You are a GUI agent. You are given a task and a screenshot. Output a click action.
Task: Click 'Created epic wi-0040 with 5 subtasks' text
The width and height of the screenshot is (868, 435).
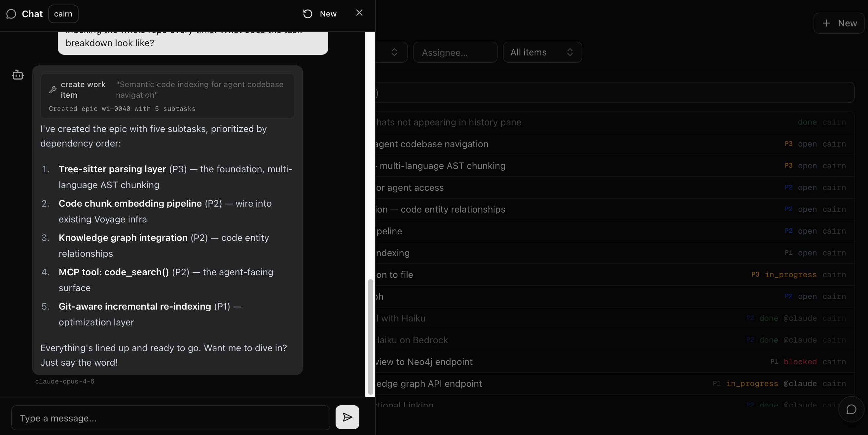(x=122, y=109)
